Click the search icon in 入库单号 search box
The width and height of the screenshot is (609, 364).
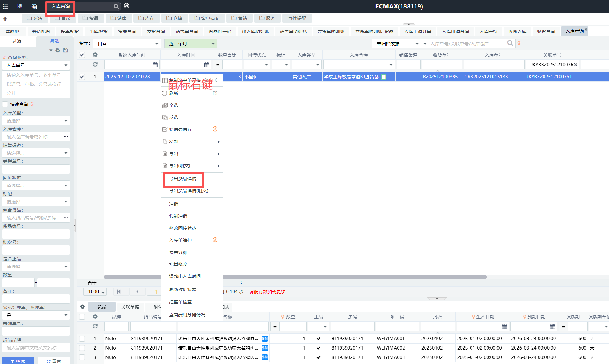click(x=510, y=43)
